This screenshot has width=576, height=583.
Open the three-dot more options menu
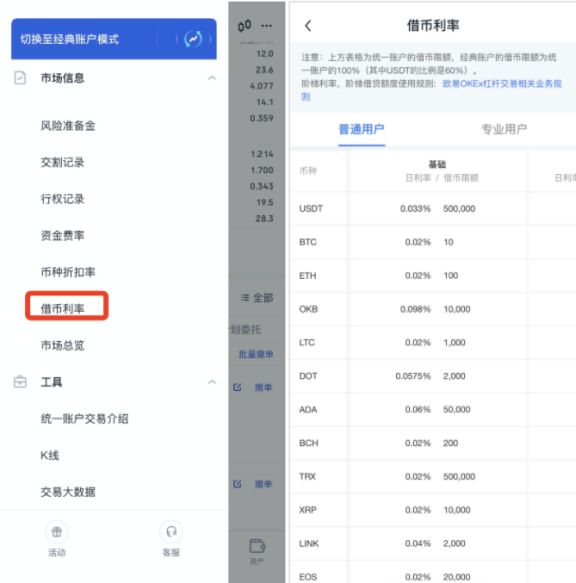coord(266,26)
